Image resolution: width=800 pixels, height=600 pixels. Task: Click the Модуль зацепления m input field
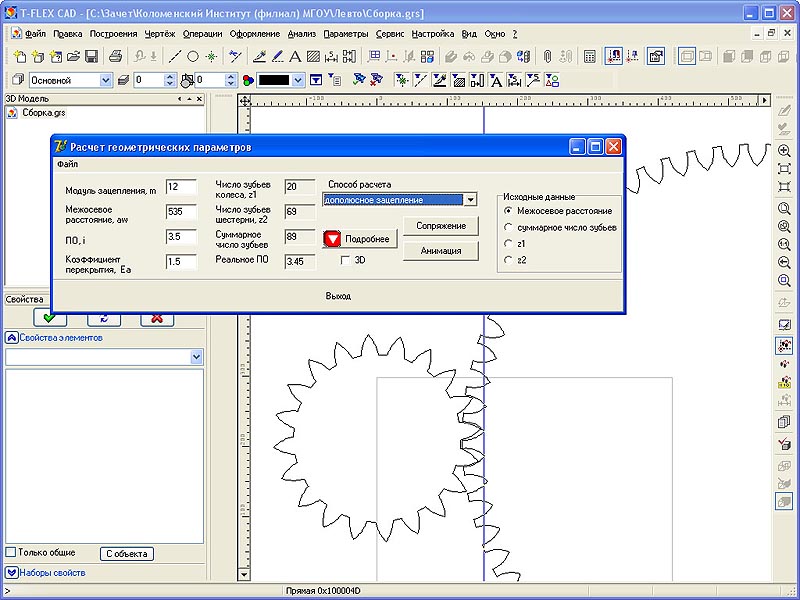[x=181, y=187]
